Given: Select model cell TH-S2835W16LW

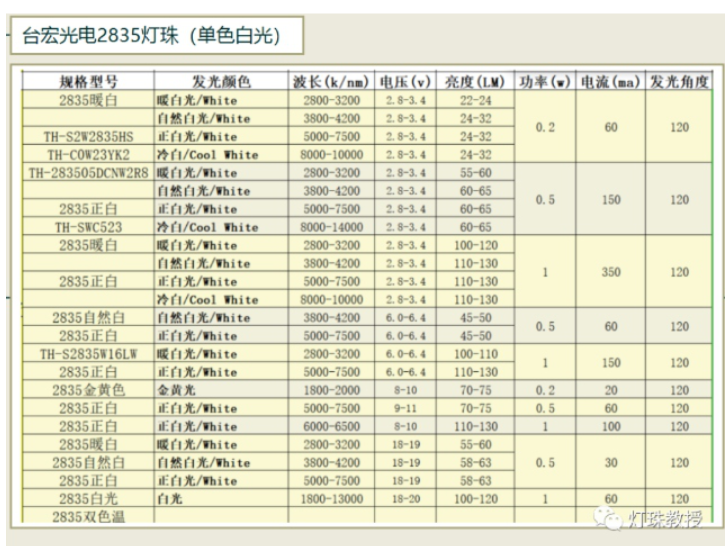Looking at the screenshot, I should tap(88, 354).
